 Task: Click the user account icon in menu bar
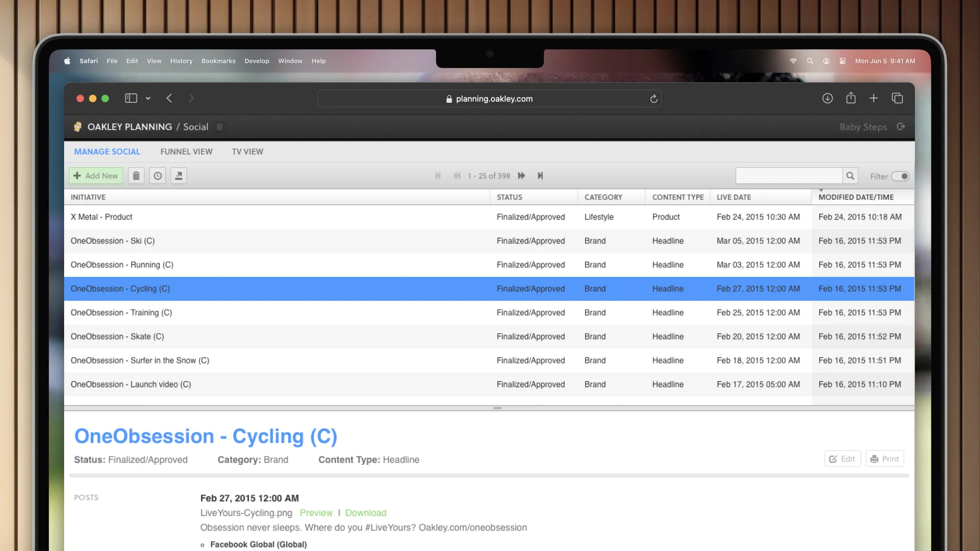tap(826, 61)
